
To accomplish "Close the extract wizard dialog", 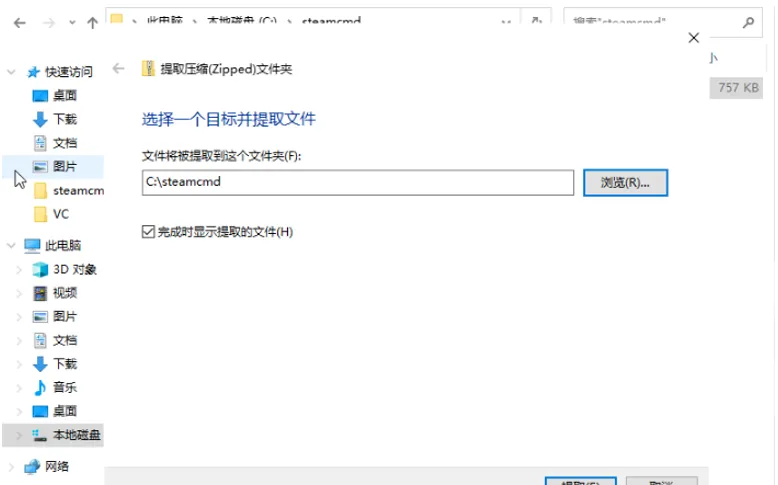I will coord(694,38).
